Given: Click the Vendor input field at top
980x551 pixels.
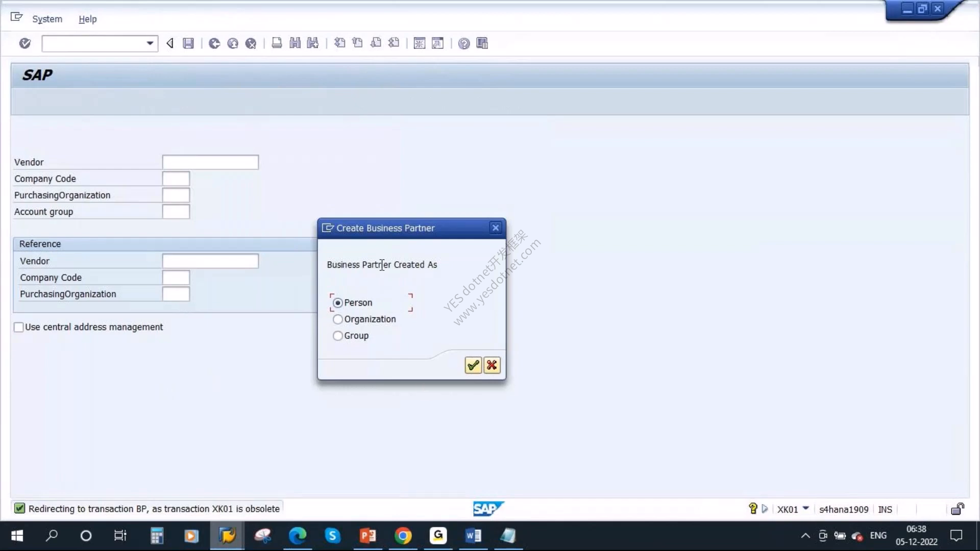Looking at the screenshot, I should pos(210,162).
